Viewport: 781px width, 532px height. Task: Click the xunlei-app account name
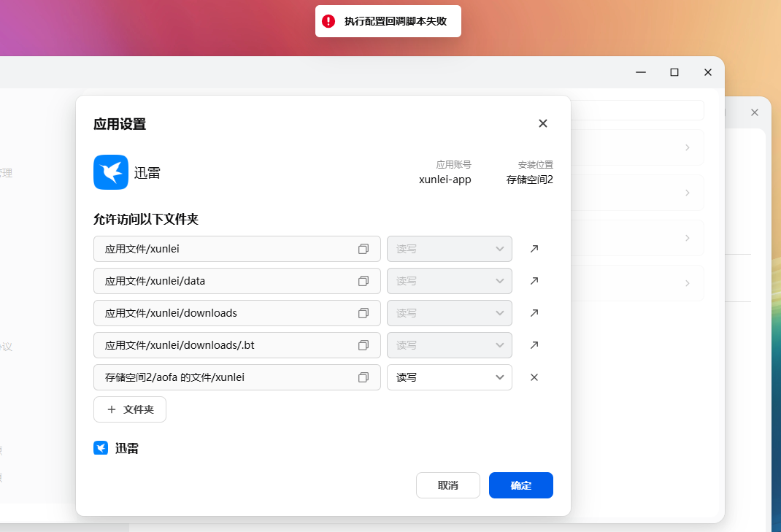click(x=445, y=180)
